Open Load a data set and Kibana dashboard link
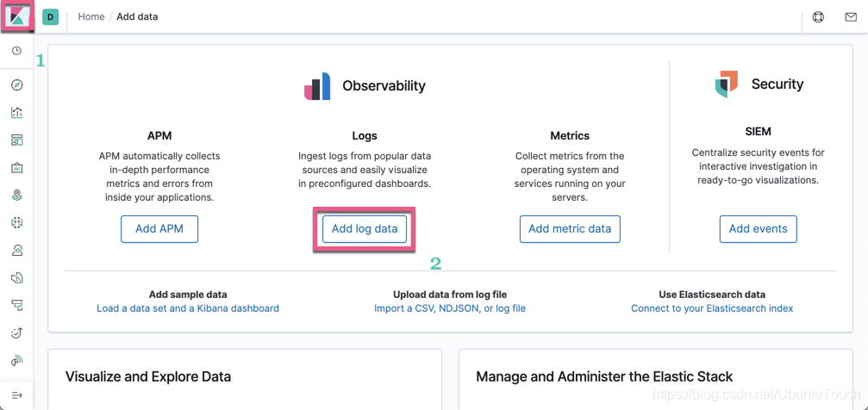Viewport: 868px width, 410px height. coord(188,308)
